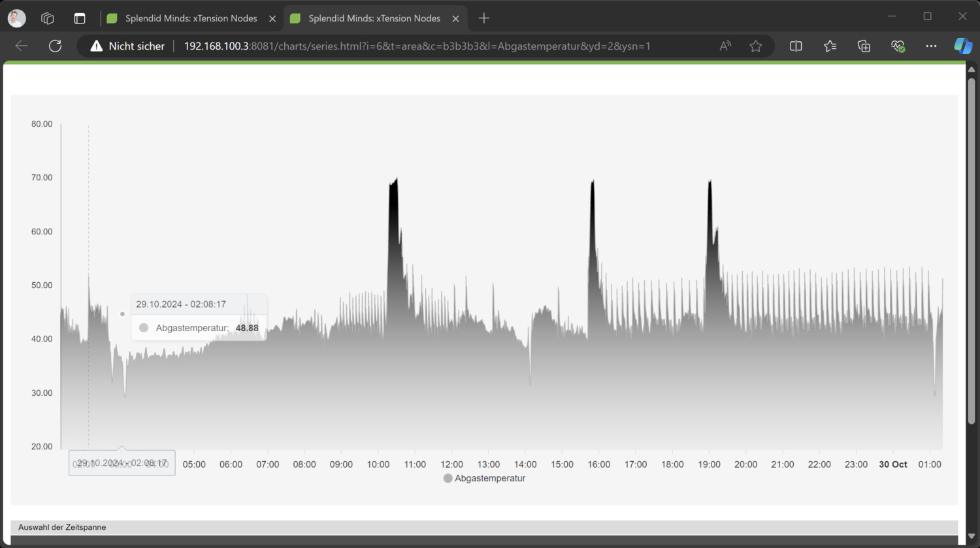
Task: Reload the Abgastemperatur chart page
Action: 55,46
